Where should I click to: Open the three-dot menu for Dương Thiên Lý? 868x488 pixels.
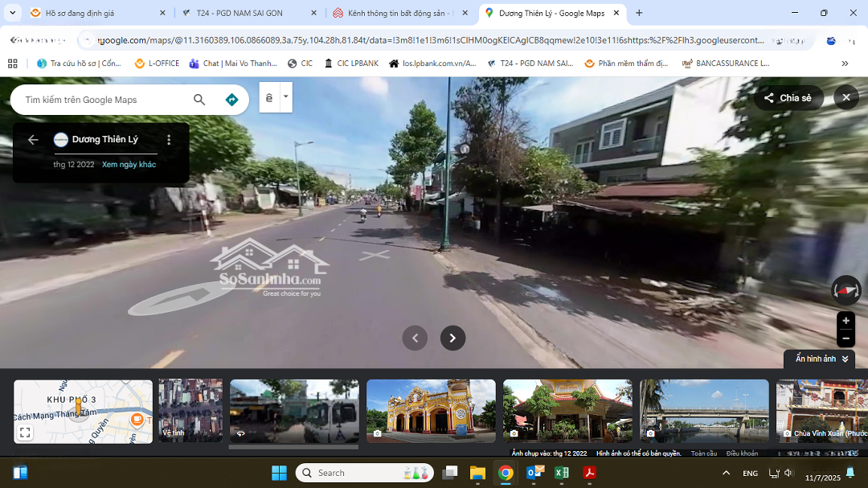[169, 140]
